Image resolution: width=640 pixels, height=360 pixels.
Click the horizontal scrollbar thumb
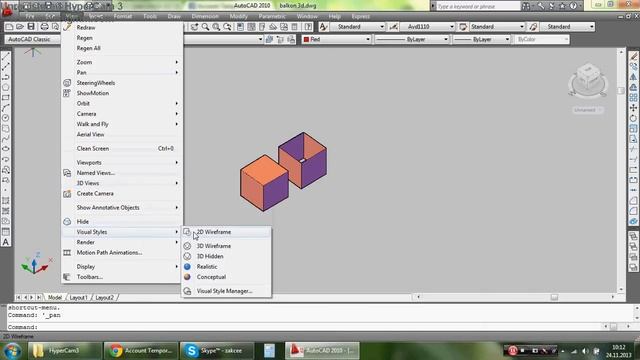click(x=554, y=297)
